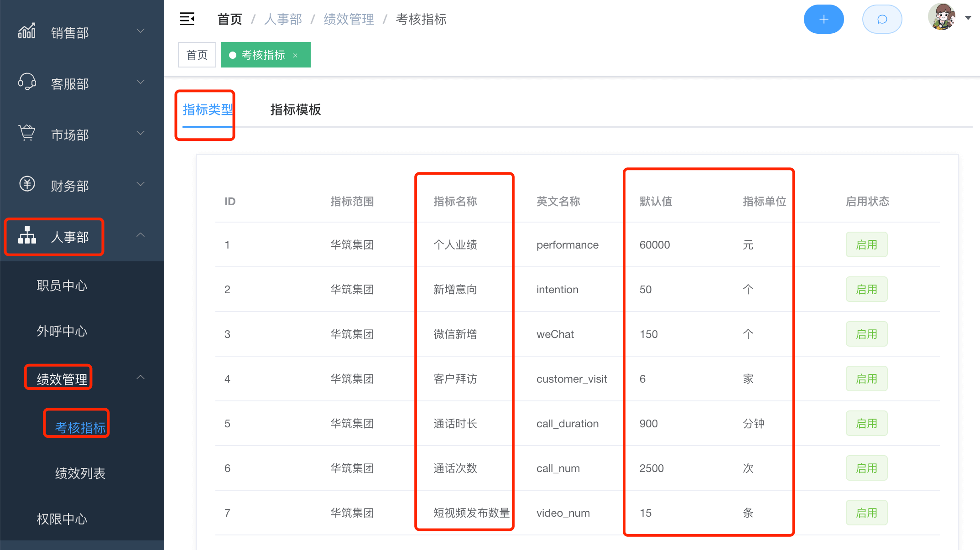
Task: Click the customer service headset icon
Action: coord(27,83)
